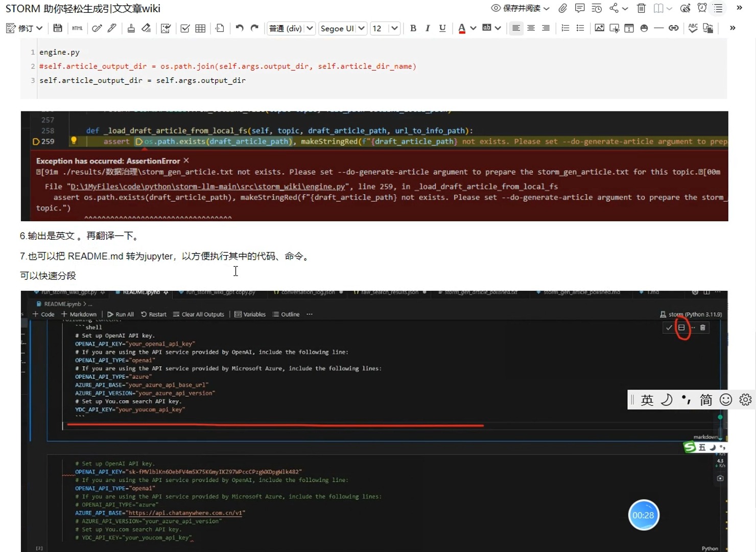Toggle IME punctuation mode icon
This screenshot has width=756, height=552.
tap(686, 400)
